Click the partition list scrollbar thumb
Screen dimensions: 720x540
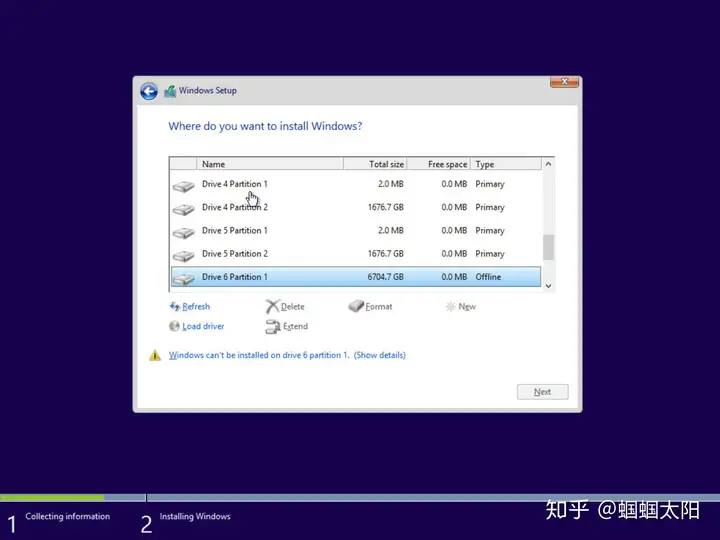(548, 247)
